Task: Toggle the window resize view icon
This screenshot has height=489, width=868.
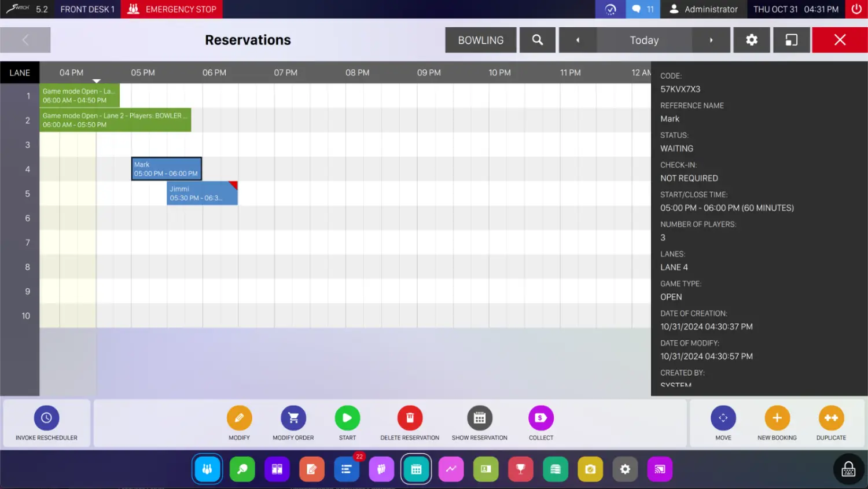Action: coord(791,40)
